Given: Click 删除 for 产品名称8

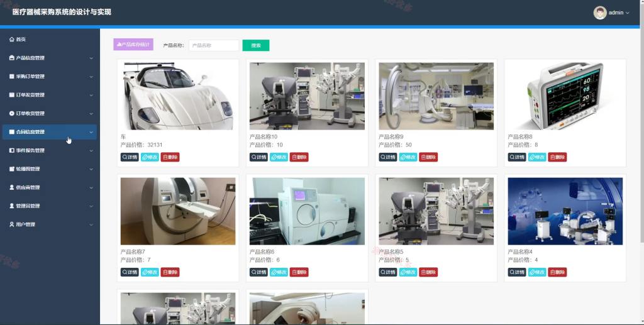Looking at the screenshot, I should coord(557,157).
